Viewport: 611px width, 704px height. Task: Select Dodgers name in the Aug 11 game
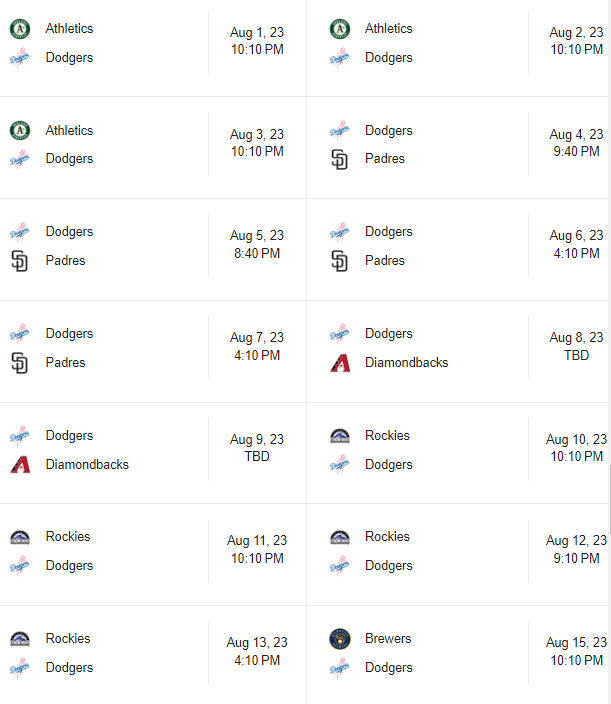pos(69,566)
